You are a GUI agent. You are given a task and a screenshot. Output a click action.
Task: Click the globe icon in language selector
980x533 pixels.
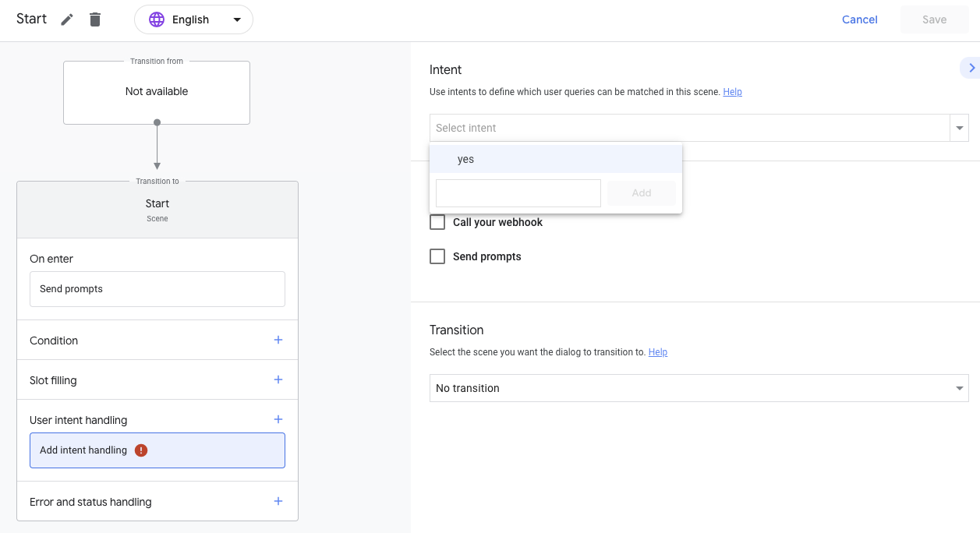[157, 19]
